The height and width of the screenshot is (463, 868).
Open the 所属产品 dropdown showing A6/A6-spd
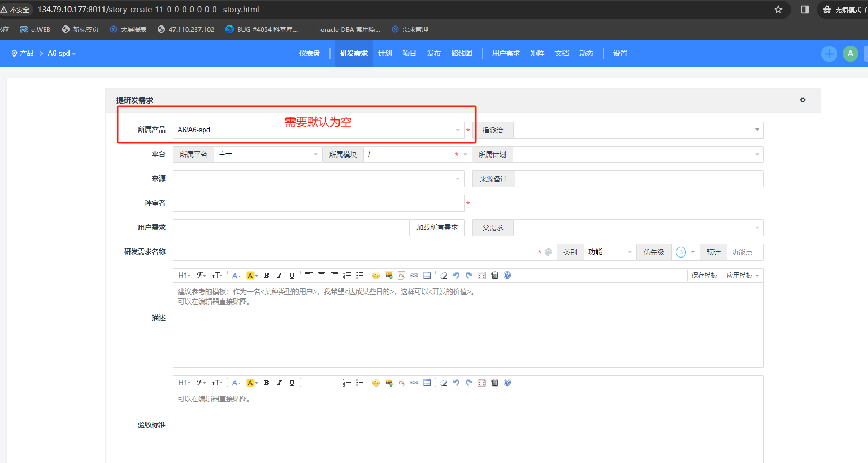pos(318,130)
